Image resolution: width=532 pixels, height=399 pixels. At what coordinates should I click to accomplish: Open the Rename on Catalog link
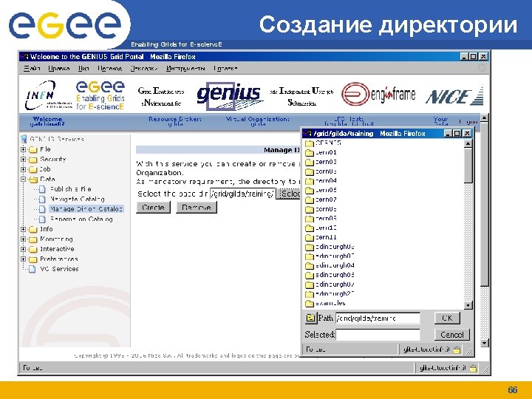[x=81, y=219]
